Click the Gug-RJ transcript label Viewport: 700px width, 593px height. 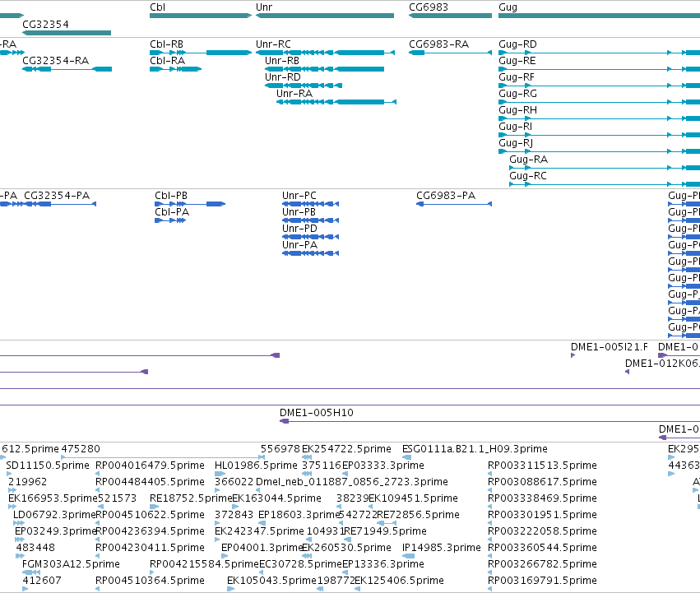pyautogui.click(x=516, y=143)
